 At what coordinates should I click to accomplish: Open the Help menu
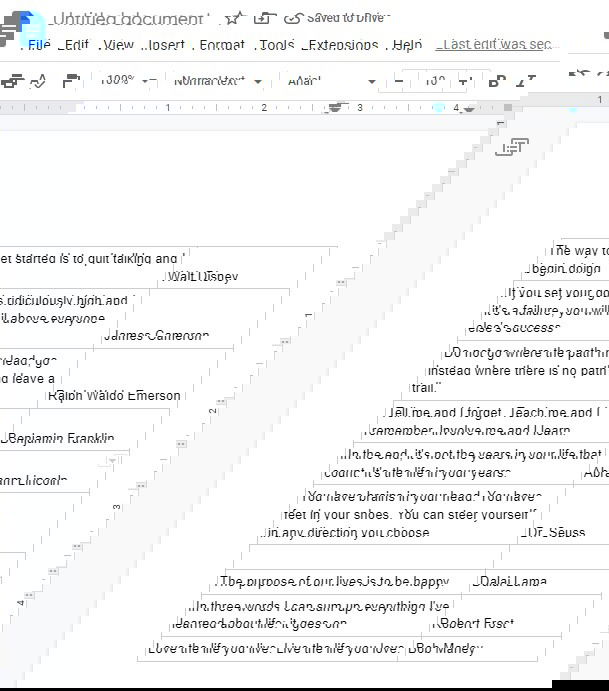[x=407, y=45]
